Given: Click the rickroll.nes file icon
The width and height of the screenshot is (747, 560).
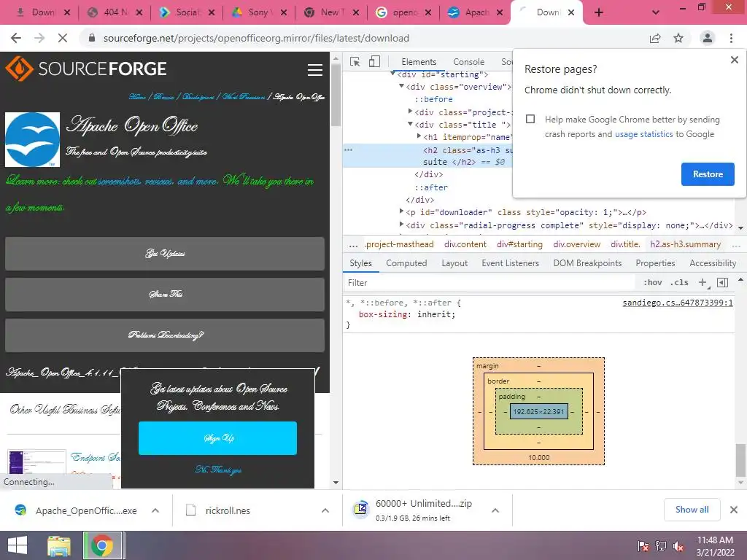Looking at the screenshot, I should click(x=190, y=510).
